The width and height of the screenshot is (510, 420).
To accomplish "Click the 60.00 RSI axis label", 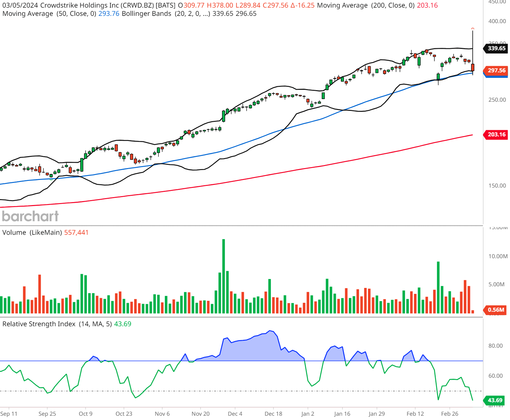I will click(x=495, y=376).
